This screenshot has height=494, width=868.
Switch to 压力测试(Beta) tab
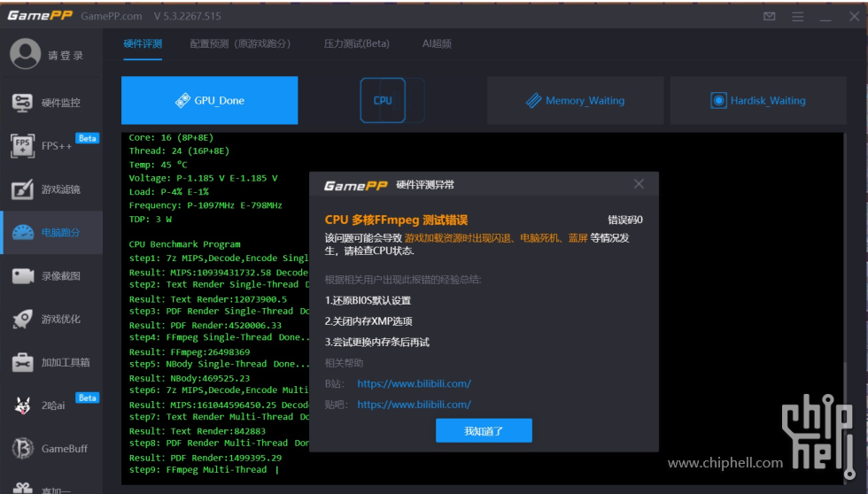pyautogui.click(x=356, y=43)
